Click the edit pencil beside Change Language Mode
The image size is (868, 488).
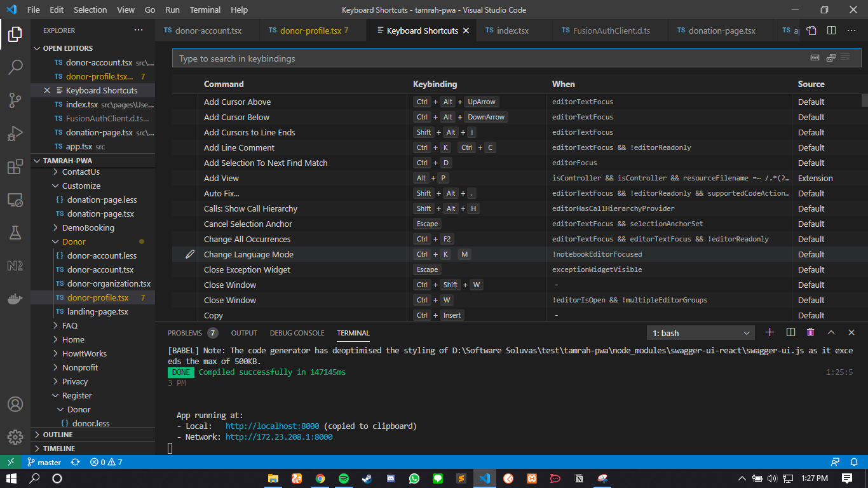click(x=189, y=254)
